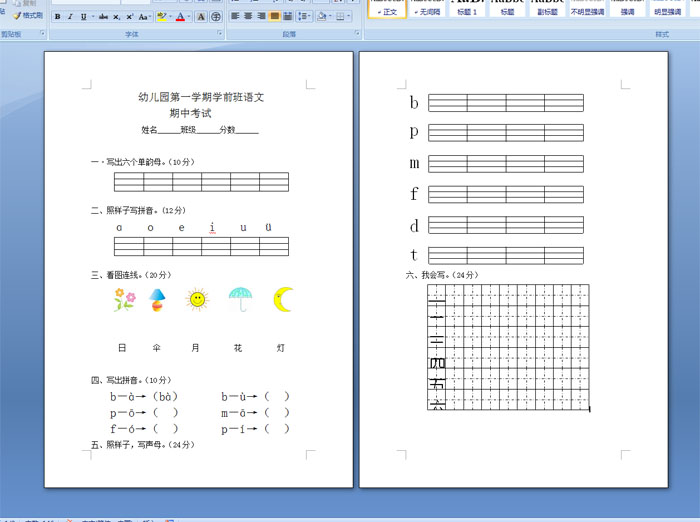Click the title 幼儿园第一学期学前班语文
The height and width of the screenshot is (522, 700).
(201, 97)
